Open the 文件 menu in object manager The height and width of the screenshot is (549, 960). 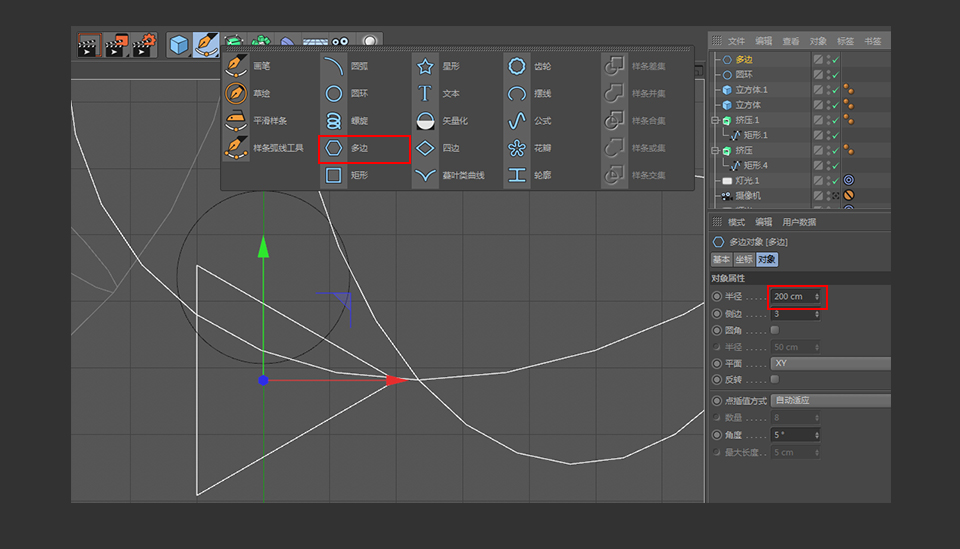pyautogui.click(x=736, y=41)
